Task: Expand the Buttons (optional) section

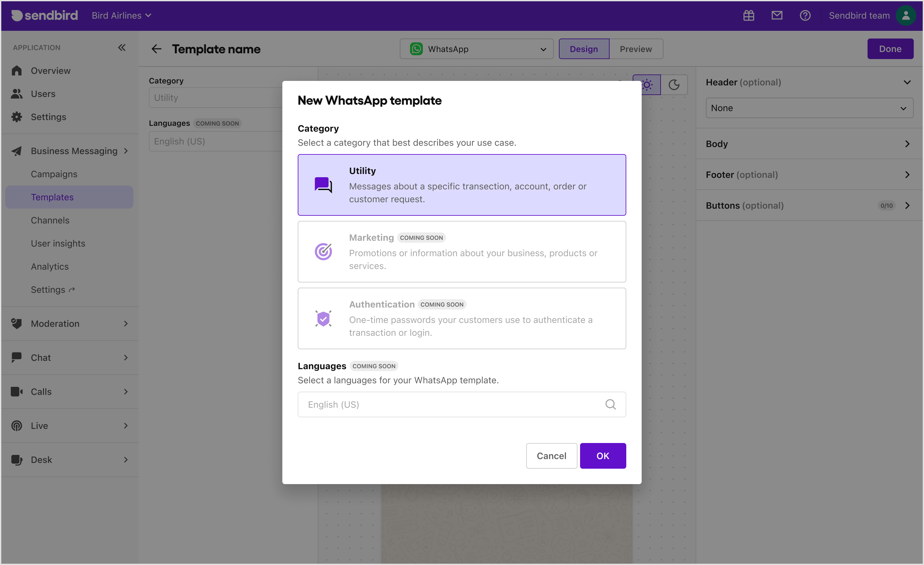Action: pyautogui.click(x=908, y=205)
